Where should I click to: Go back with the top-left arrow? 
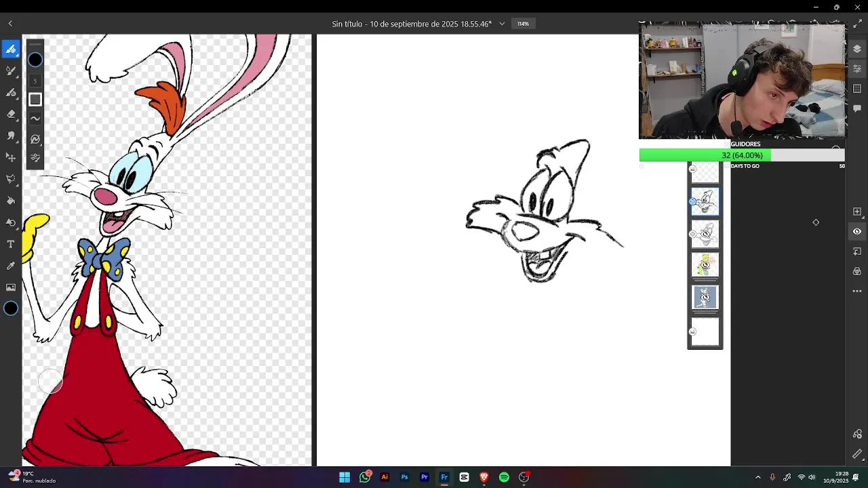click(x=10, y=24)
